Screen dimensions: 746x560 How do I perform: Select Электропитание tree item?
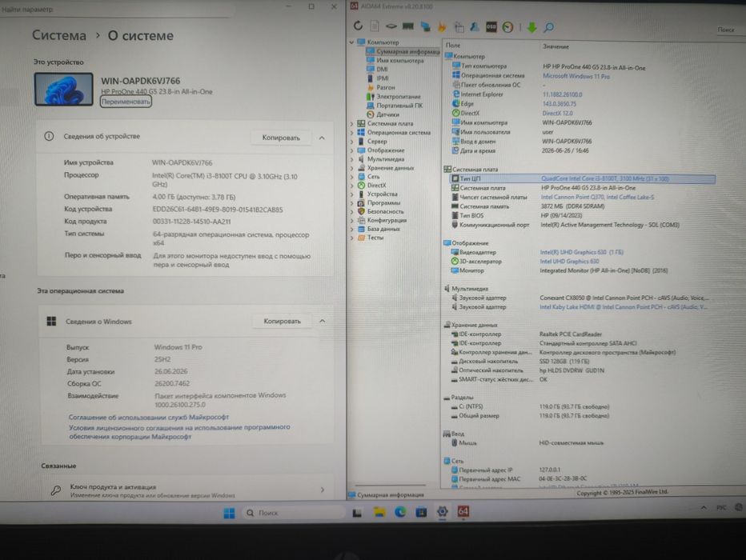pyautogui.click(x=394, y=97)
